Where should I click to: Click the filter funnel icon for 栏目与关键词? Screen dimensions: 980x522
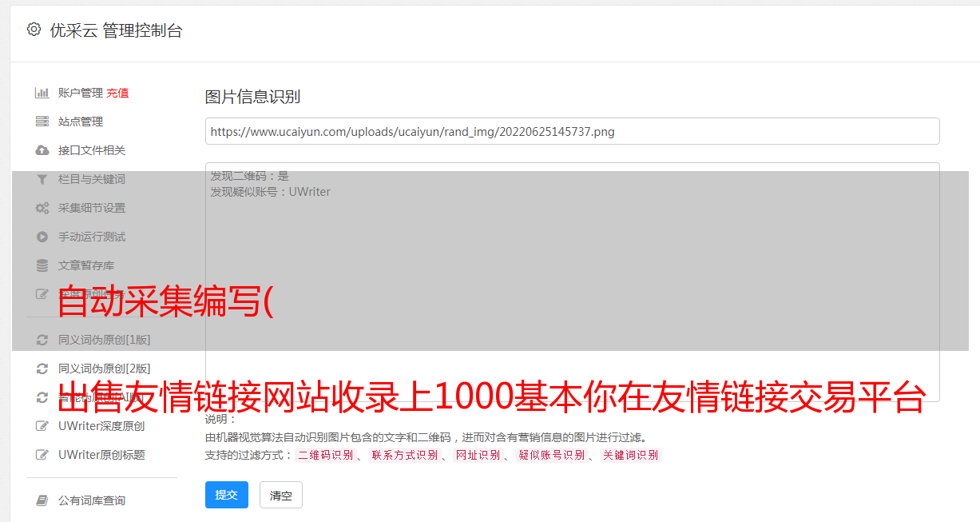point(42,179)
